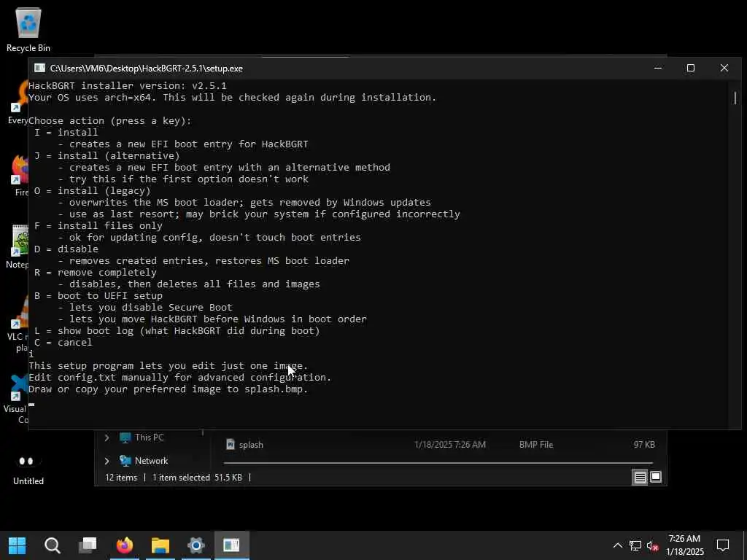Click 'Edit config.txt manually' console line
Image resolution: width=747 pixels, height=560 pixels.
coord(180,377)
